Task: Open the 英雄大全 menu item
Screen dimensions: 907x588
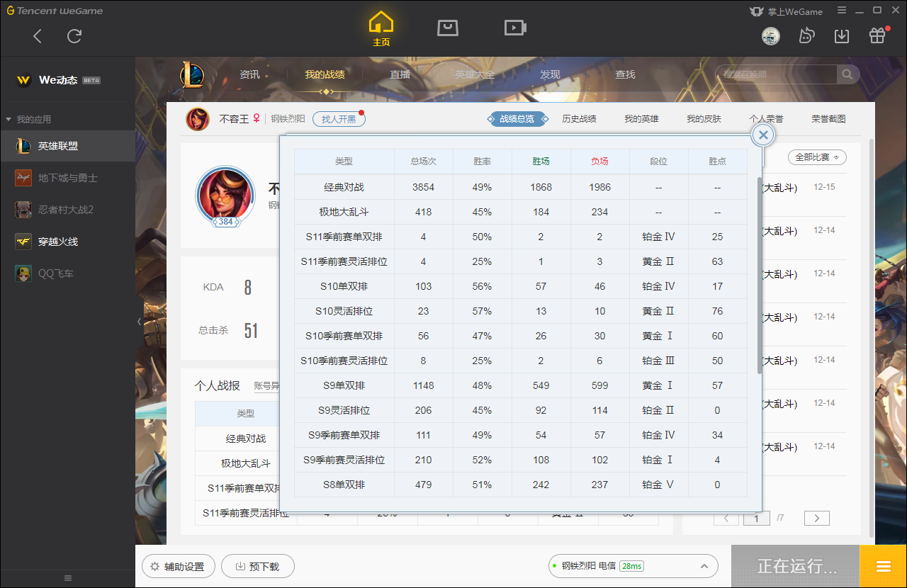Action: pyautogui.click(x=475, y=74)
